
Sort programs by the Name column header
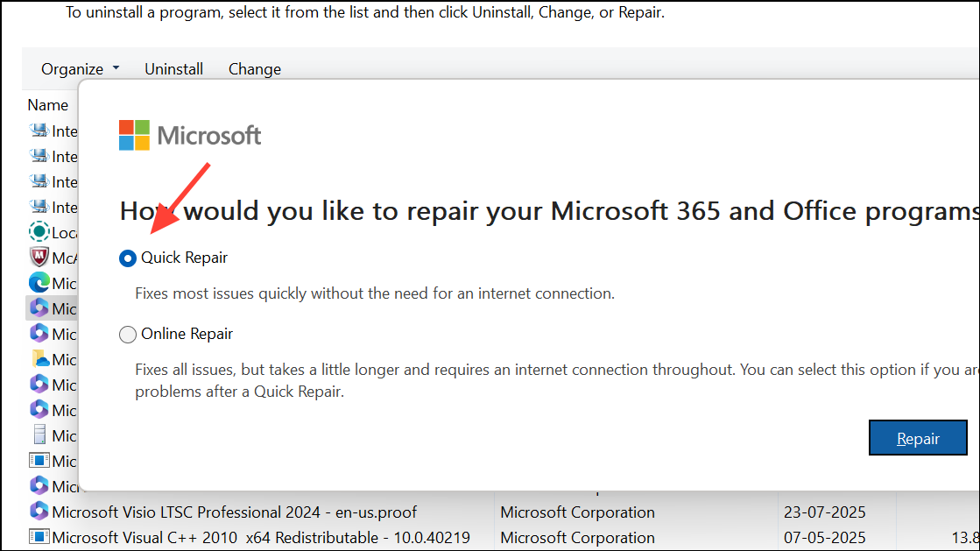click(47, 105)
